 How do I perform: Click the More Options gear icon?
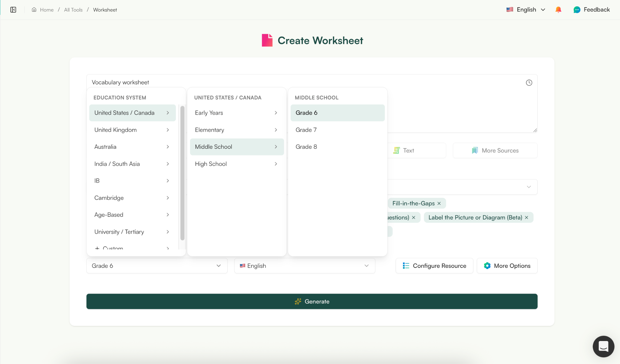coord(487,265)
